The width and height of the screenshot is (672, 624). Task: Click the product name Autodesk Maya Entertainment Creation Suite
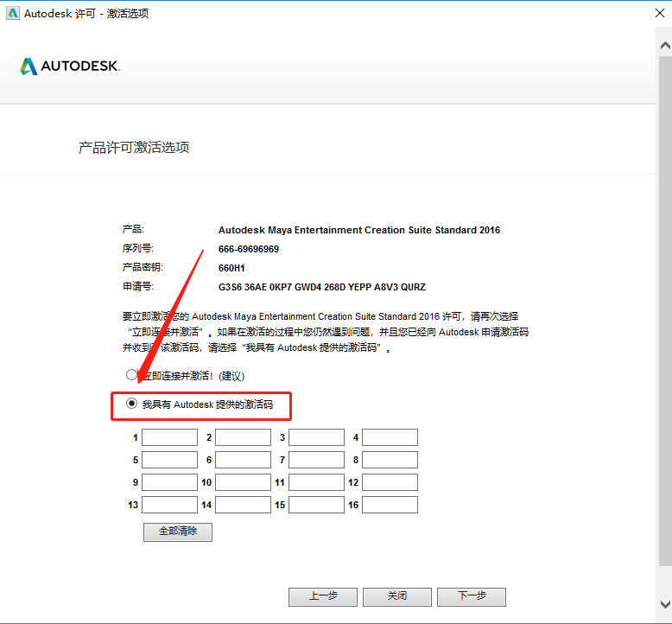point(359,230)
